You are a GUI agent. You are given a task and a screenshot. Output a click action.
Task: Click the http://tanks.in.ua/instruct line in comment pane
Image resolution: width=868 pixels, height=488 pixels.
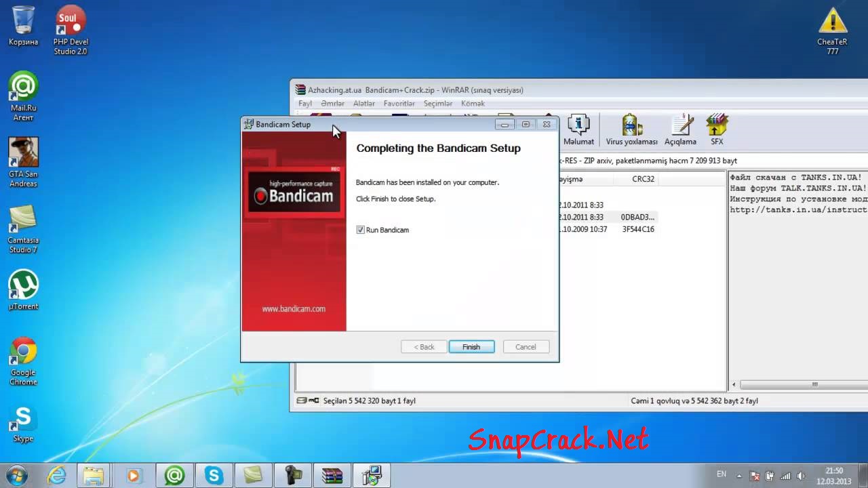coord(798,209)
